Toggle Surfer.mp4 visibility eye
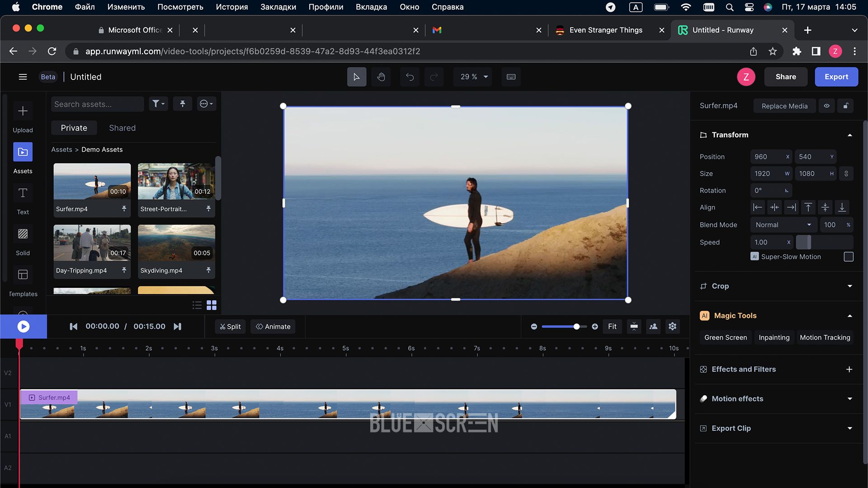This screenshot has height=488, width=868. pos(826,106)
